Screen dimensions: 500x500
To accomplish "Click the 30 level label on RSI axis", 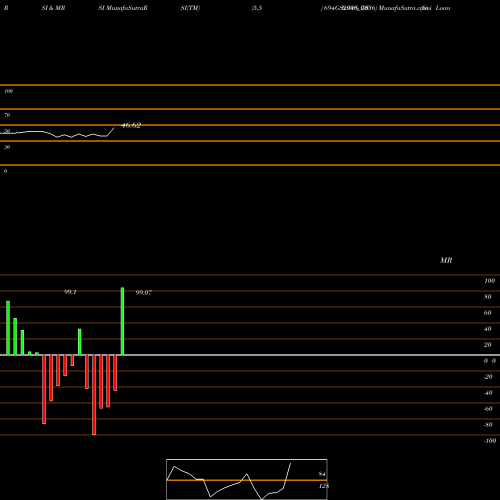I will 7,147.
